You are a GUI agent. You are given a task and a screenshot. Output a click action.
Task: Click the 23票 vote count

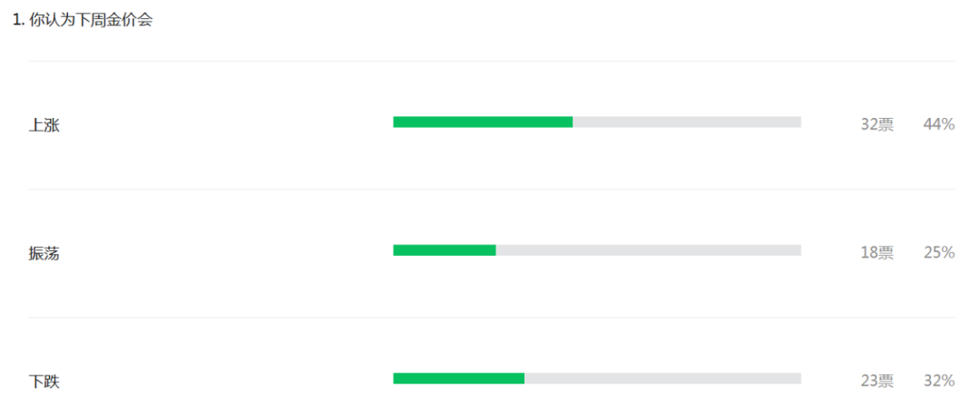coord(877,381)
